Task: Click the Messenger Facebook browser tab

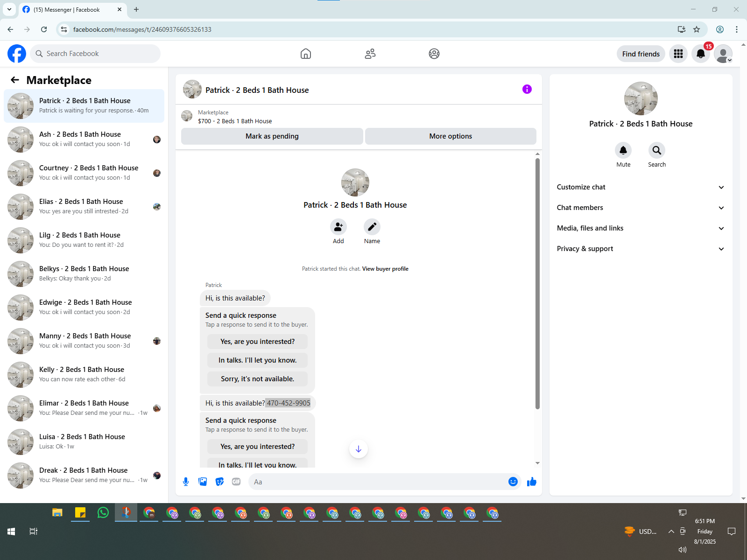Action: [72, 9]
